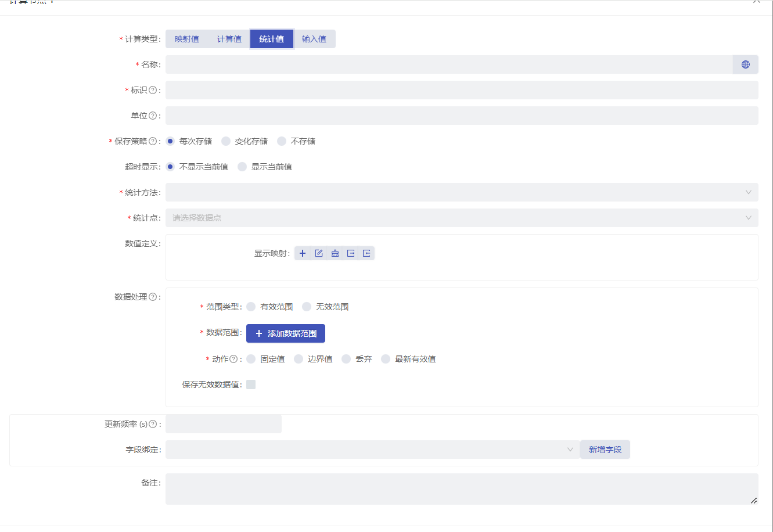Click the edit icon in 显示映射 toolbar
Viewport: 773px width, 532px height.
(x=319, y=253)
